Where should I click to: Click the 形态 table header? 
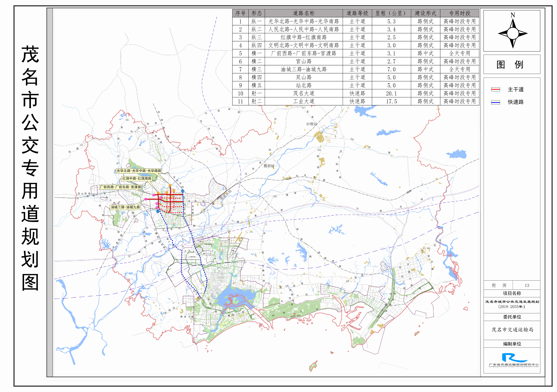click(256, 13)
